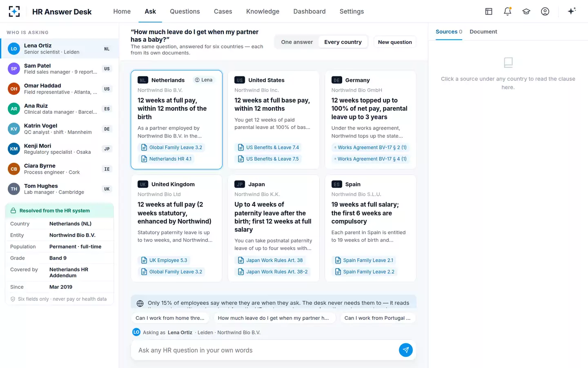
Task: Open the user account profile icon
Action: click(545, 11)
